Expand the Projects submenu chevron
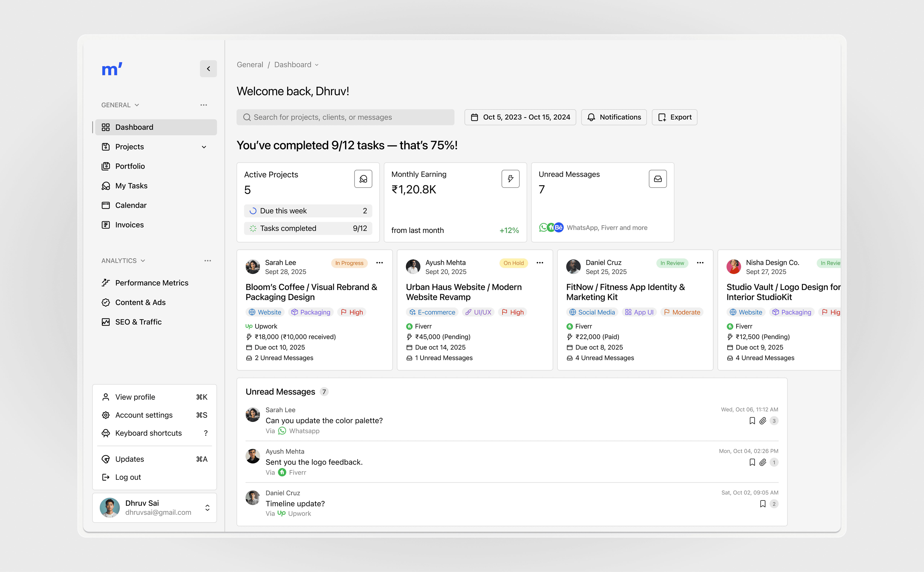This screenshot has height=572, width=924. pyautogui.click(x=204, y=147)
